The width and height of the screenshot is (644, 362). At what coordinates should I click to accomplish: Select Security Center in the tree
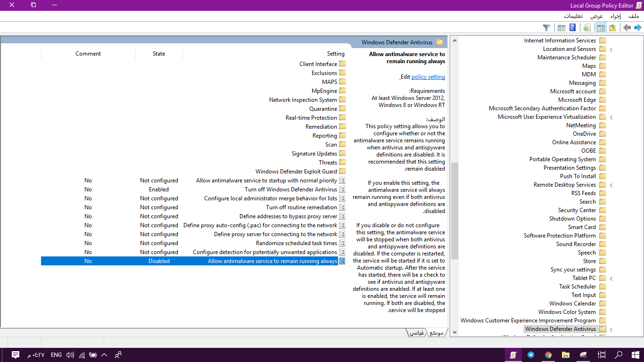coord(577,210)
